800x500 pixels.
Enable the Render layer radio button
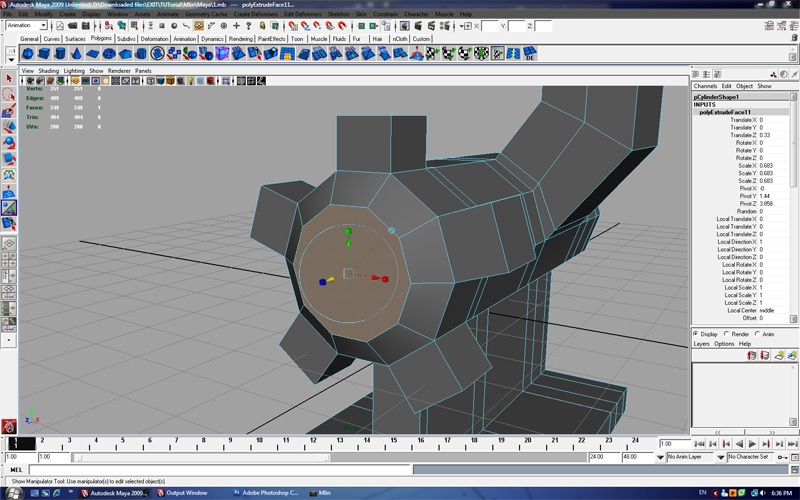coord(728,334)
